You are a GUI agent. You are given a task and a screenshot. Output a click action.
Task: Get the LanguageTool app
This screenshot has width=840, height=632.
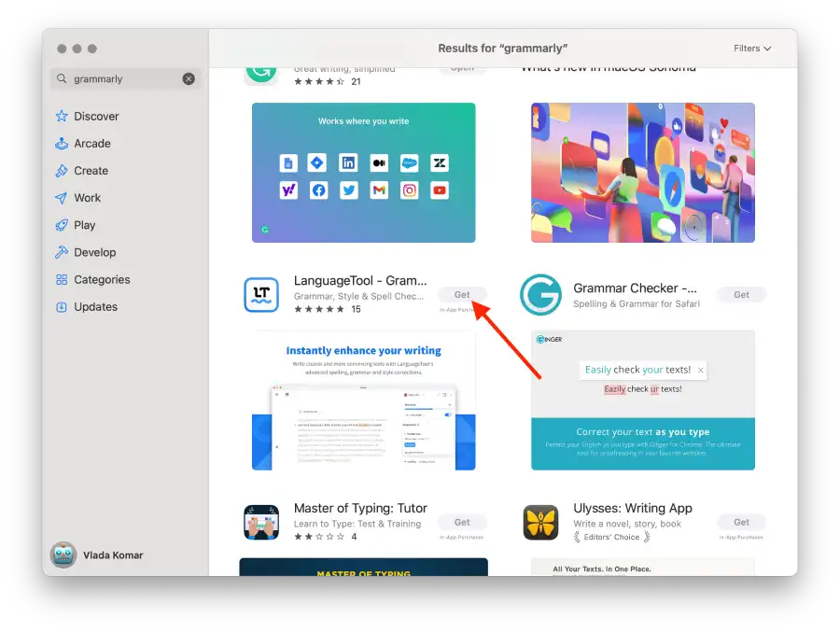coord(462,295)
